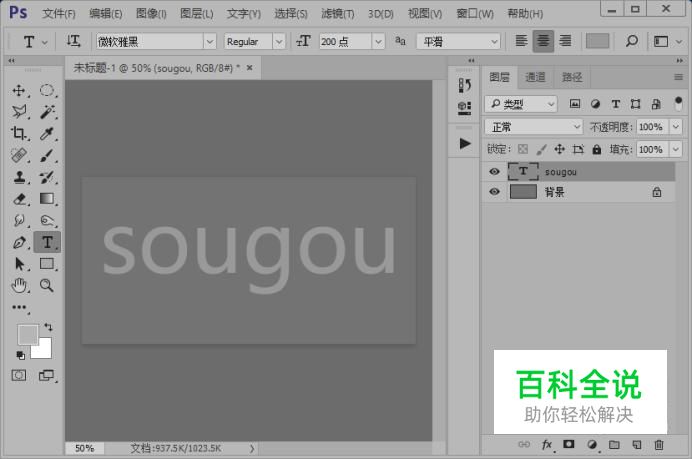Open the 图像(I) menu
This screenshot has width=692, height=459.
click(x=151, y=14)
